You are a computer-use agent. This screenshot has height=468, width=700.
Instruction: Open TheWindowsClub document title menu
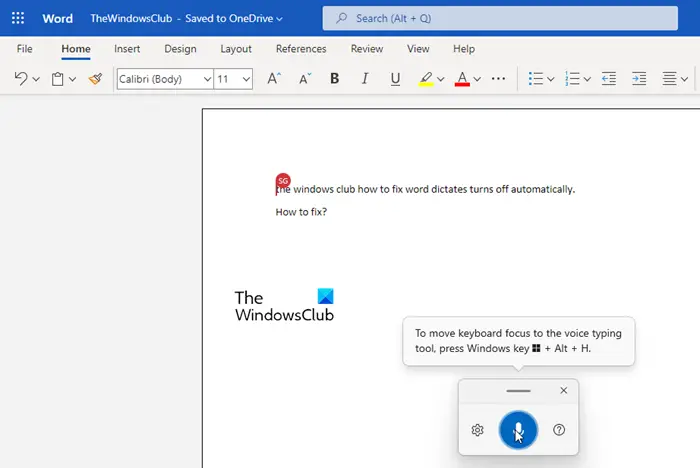point(187,18)
